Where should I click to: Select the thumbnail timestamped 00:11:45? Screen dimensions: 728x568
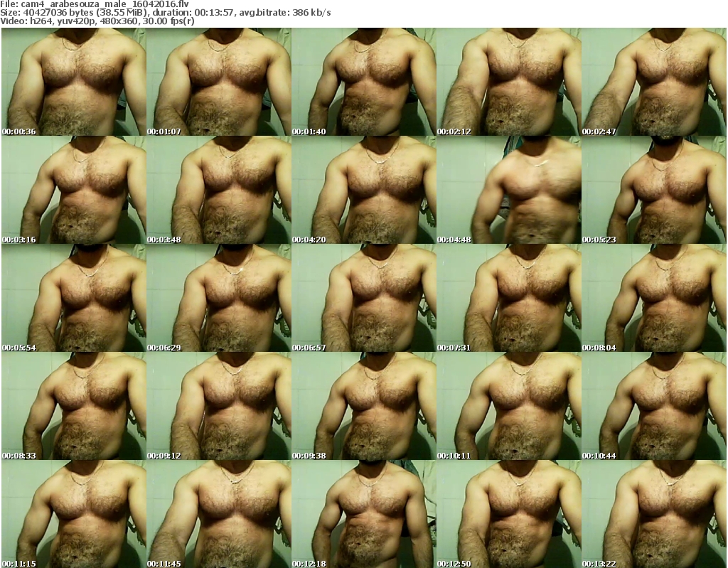[219, 514]
